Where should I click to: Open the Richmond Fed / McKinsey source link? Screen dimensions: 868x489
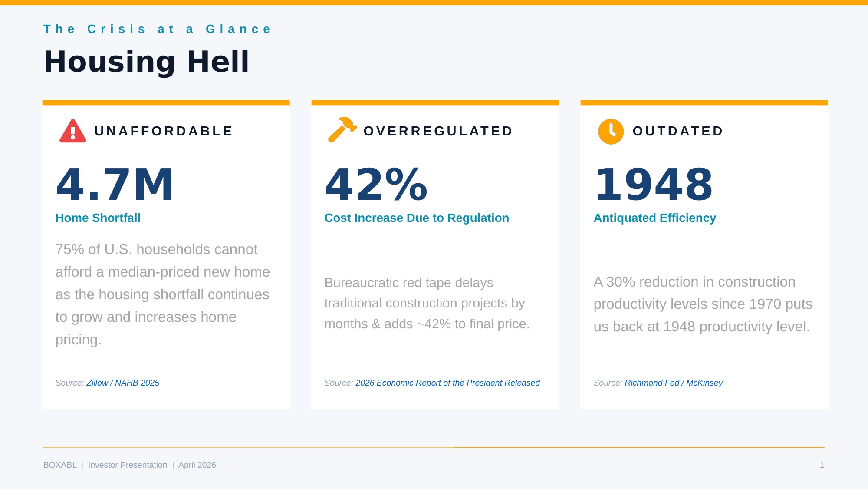(x=674, y=383)
